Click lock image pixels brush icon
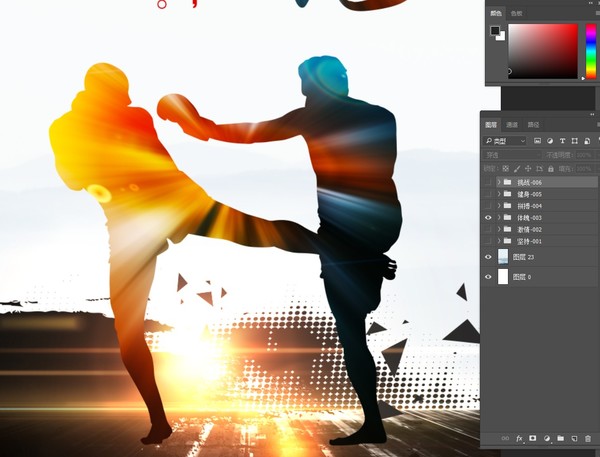The width and height of the screenshot is (600, 457). (x=517, y=168)
